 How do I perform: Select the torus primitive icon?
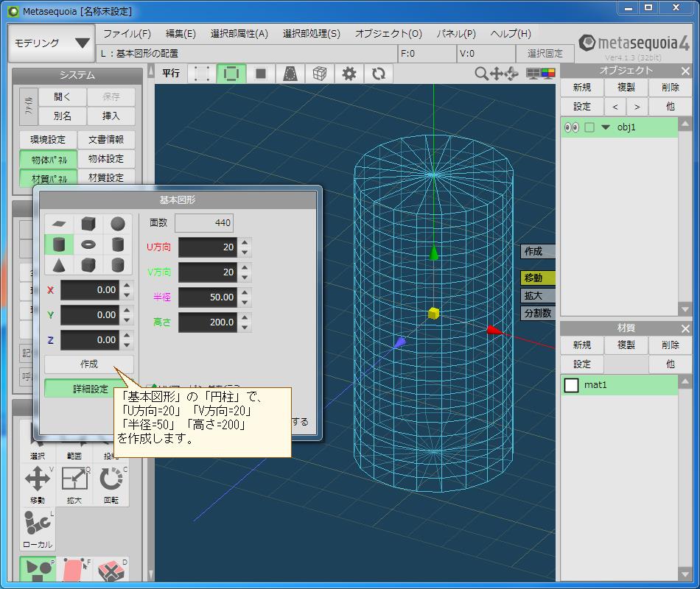[x=88, y=244]
